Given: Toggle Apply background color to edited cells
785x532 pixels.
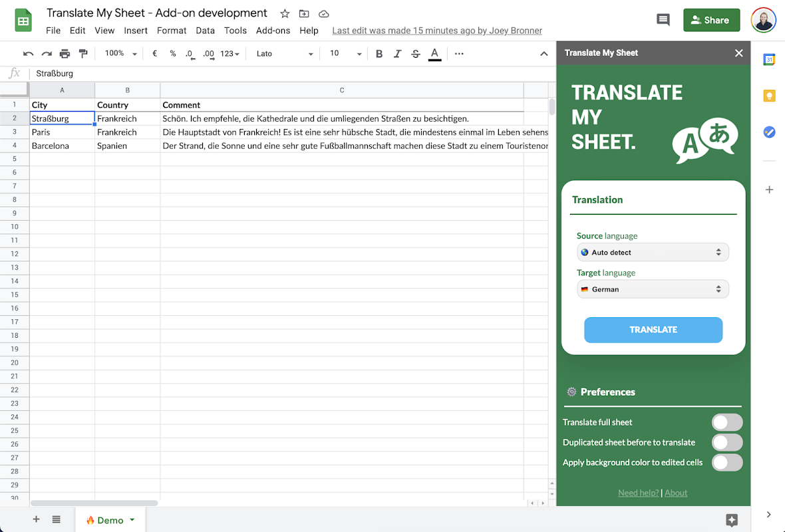Looking at the screenshot, I should click(727, 462).
